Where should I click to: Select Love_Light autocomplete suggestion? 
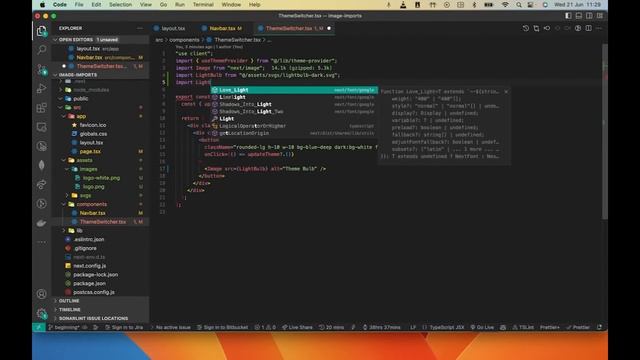[x=294, y=90]
